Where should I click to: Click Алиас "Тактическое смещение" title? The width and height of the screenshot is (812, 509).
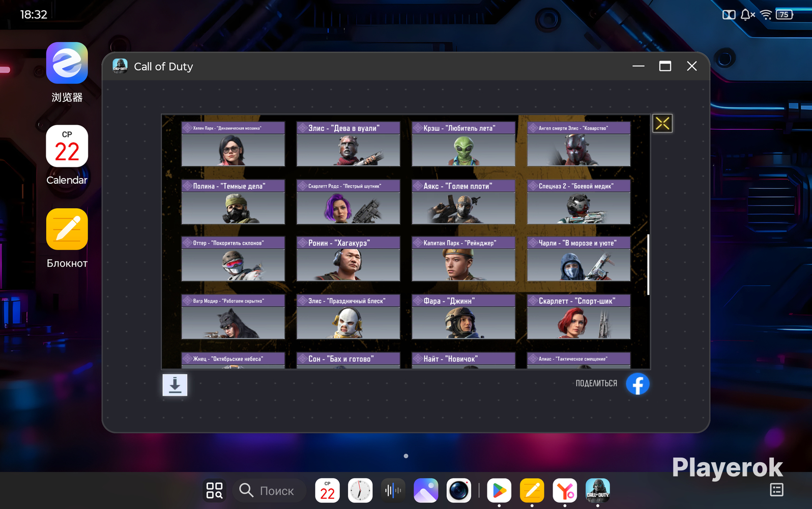[573, 359]
